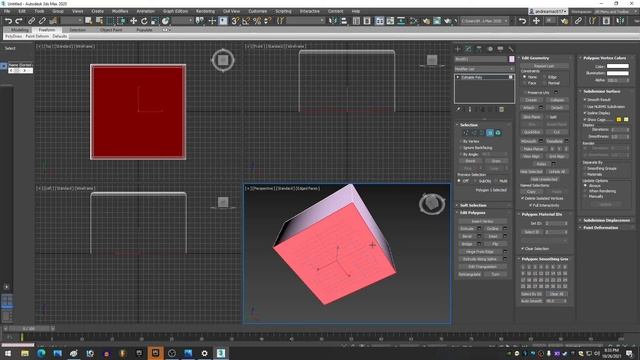Activate the Select Object tool
The width and height of the screenshot is (640, 360).
[88, 21]
